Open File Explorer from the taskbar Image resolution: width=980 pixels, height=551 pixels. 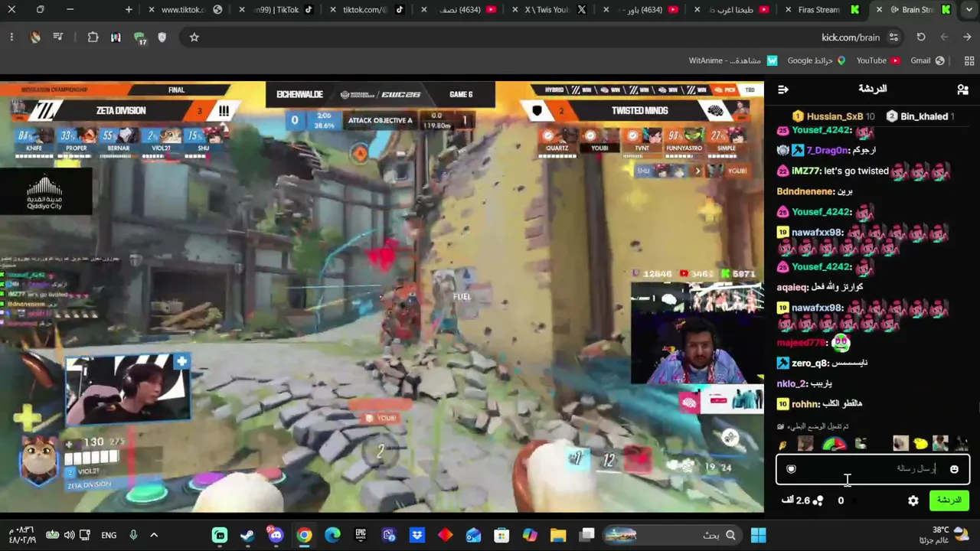pos(558,535)
